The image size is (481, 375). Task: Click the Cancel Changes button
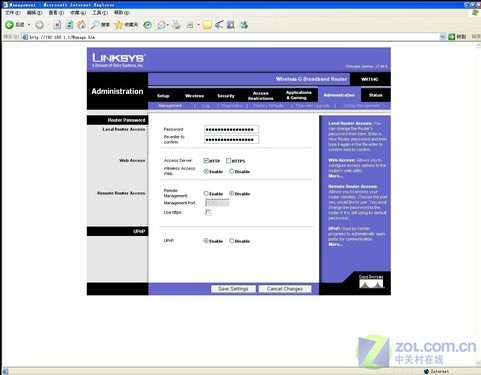point(285,289)
